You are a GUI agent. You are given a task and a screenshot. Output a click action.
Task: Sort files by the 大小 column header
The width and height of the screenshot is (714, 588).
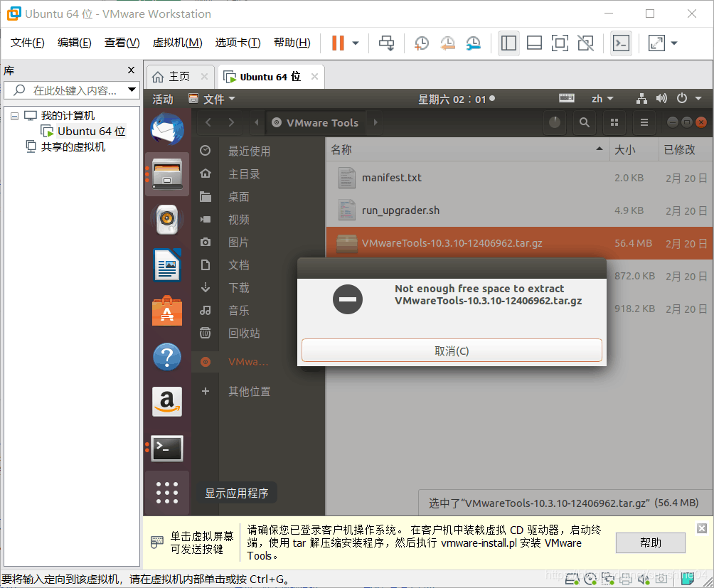click(634, 150)
